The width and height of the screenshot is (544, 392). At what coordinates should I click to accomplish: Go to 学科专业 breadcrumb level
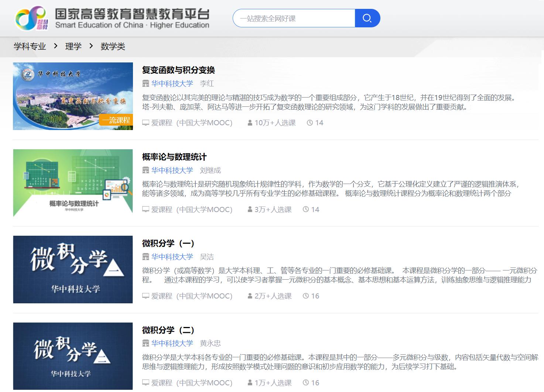[30, 47]
